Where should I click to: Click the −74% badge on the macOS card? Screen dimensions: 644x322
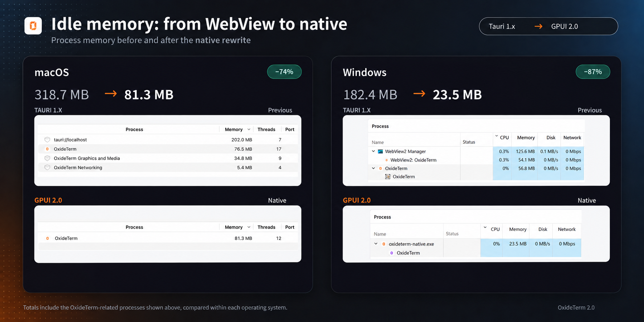pos(284,72)
